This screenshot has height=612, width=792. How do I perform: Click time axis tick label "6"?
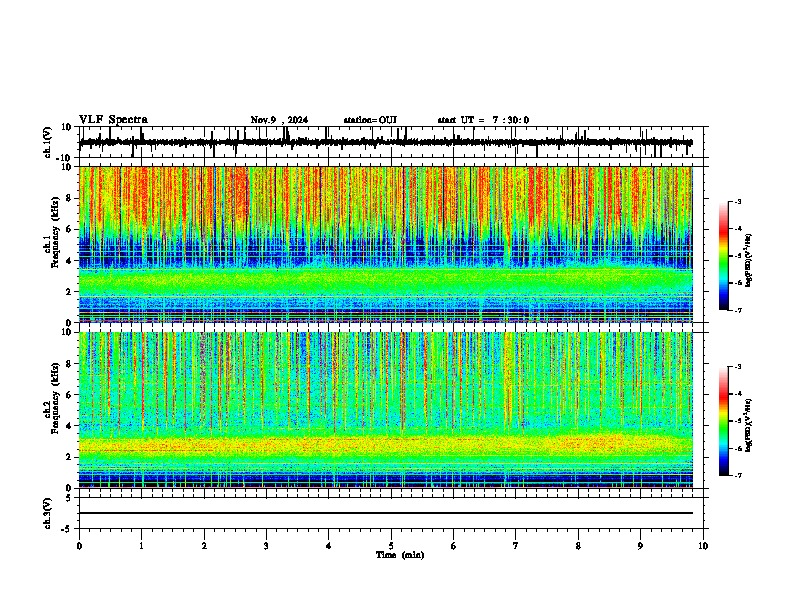tap(454, 546)
